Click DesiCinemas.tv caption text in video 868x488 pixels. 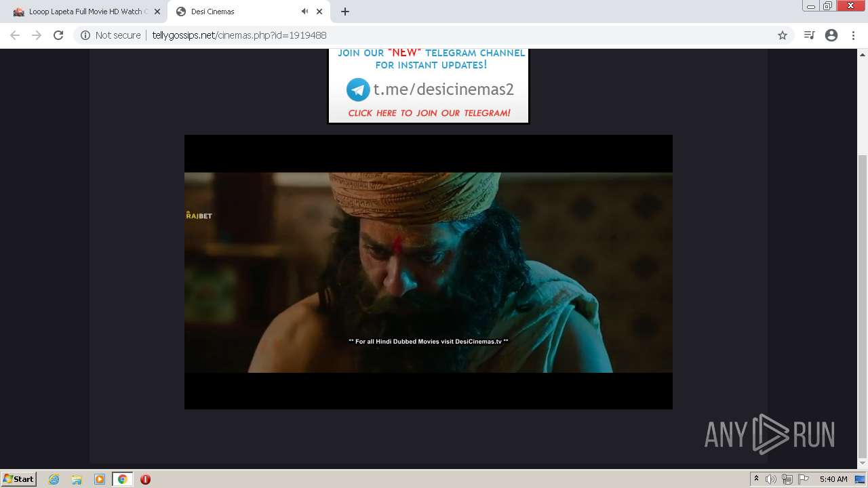tap(429, 342)
